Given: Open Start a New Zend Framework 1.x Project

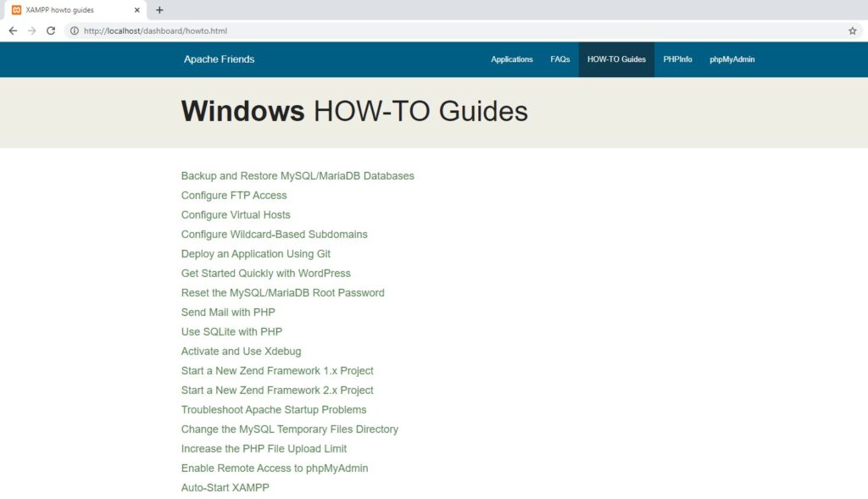Looking at the screenshot, I should click(277, 371).
